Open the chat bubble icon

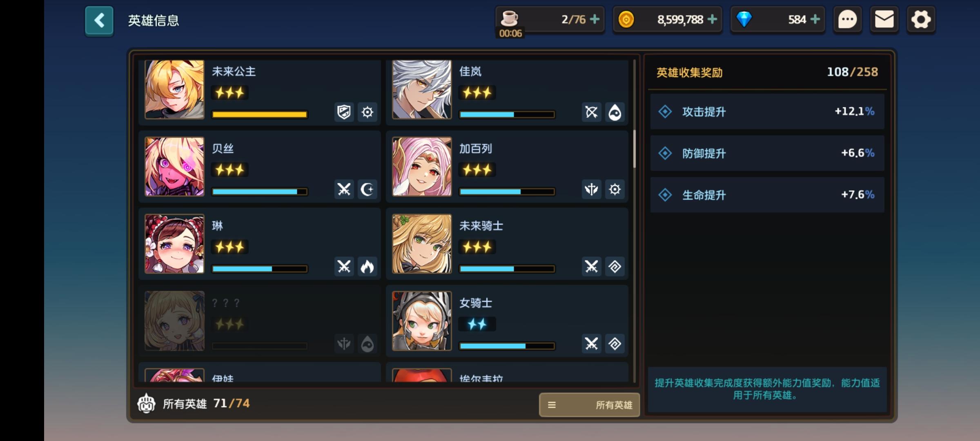[x=847, y=20]
